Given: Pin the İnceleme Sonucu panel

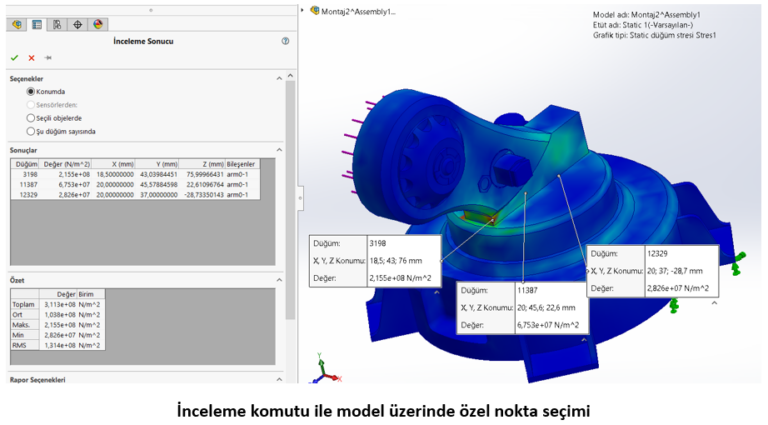Looking at the screenshot, I should (x=47, y=58).
